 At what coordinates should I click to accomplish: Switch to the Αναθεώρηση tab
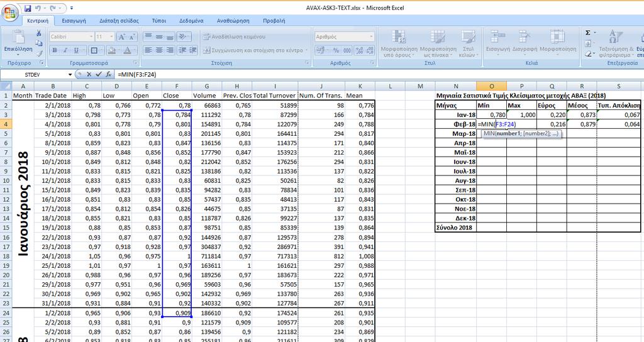tap(233, 21)
